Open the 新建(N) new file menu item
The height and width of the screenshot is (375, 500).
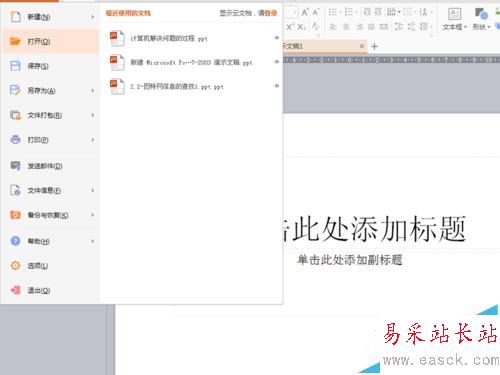point(50,17)
